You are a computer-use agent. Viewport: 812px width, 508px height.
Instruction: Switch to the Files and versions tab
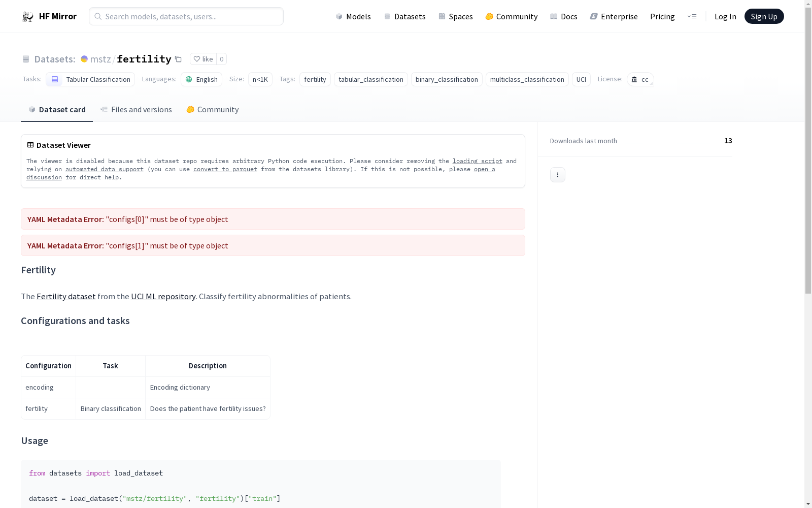tap(136, 109)
